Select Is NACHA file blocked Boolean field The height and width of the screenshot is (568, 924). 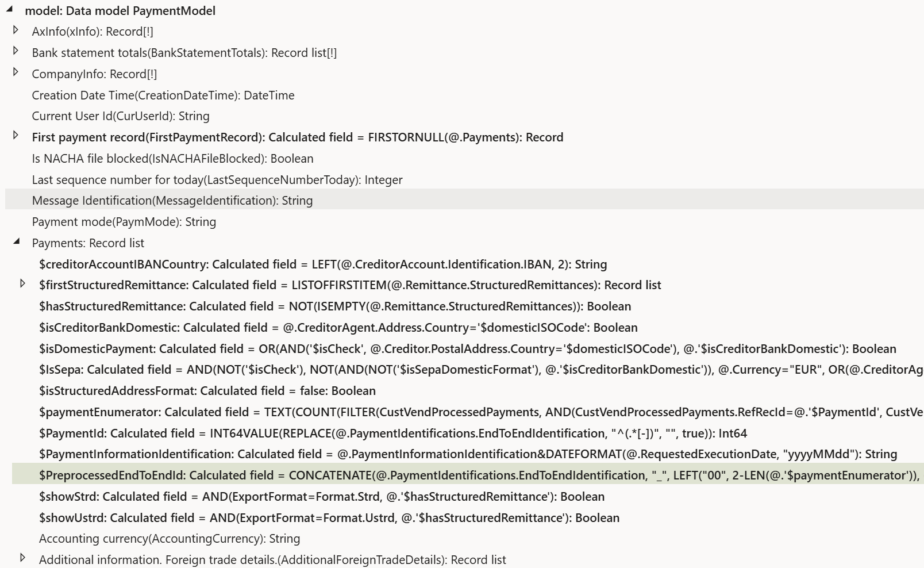(172, 159)
